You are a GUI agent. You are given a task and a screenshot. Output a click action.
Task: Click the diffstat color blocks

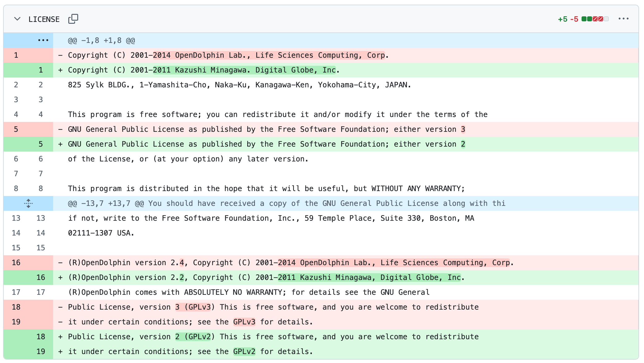tap(595, 19)
